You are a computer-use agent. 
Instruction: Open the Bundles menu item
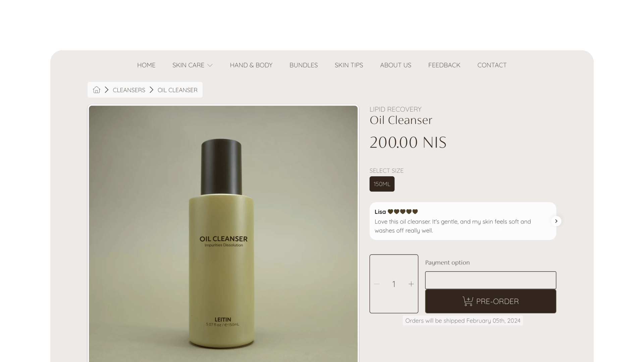click(304, 65)
